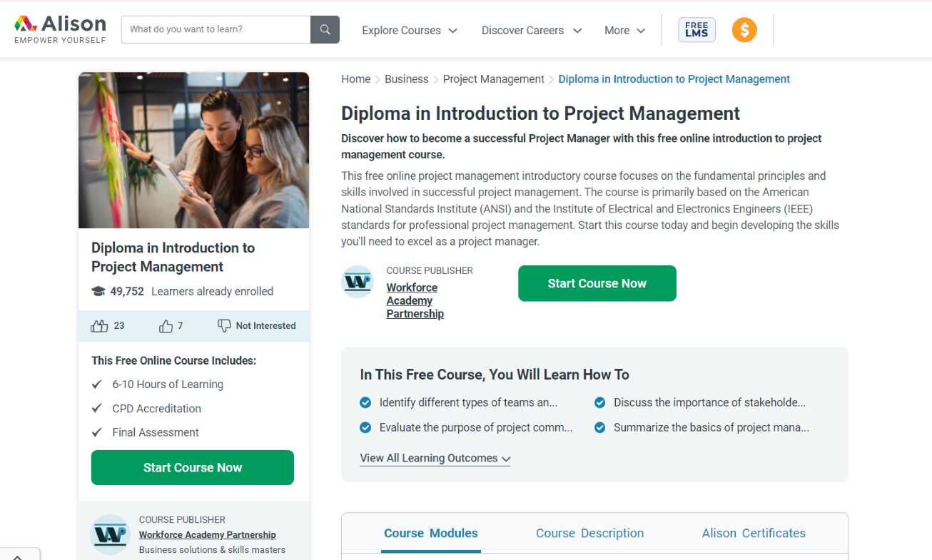
Task: Switch to the Course Description tab
Action: [x=589, y=533]
